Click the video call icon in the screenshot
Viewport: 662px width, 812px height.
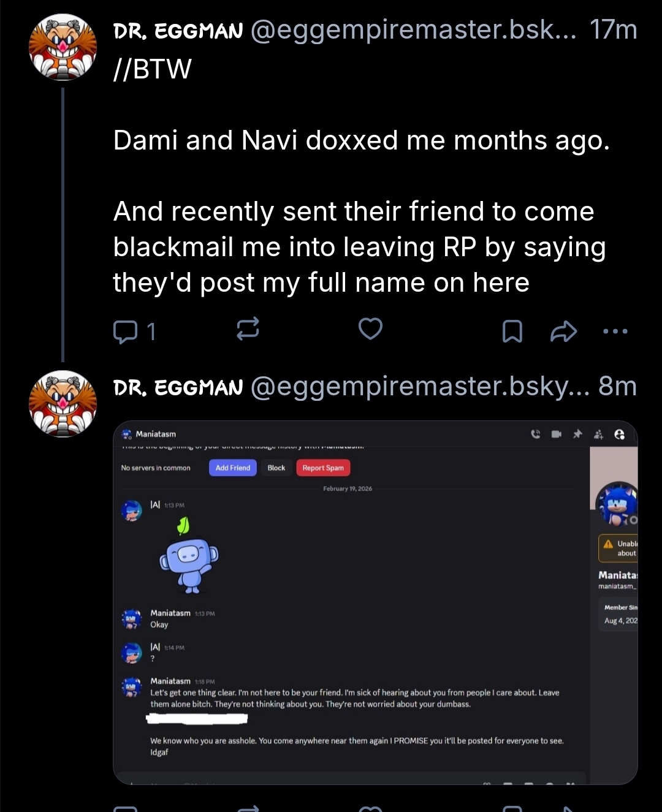(556, 434)
